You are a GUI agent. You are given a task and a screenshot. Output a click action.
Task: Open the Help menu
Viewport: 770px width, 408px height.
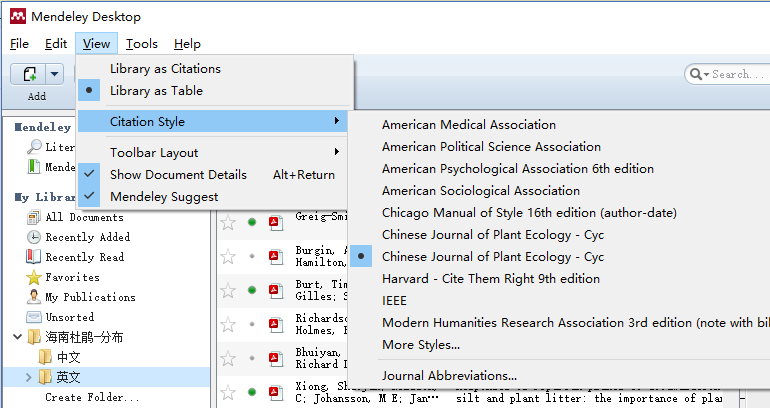[x=187, y=44]
